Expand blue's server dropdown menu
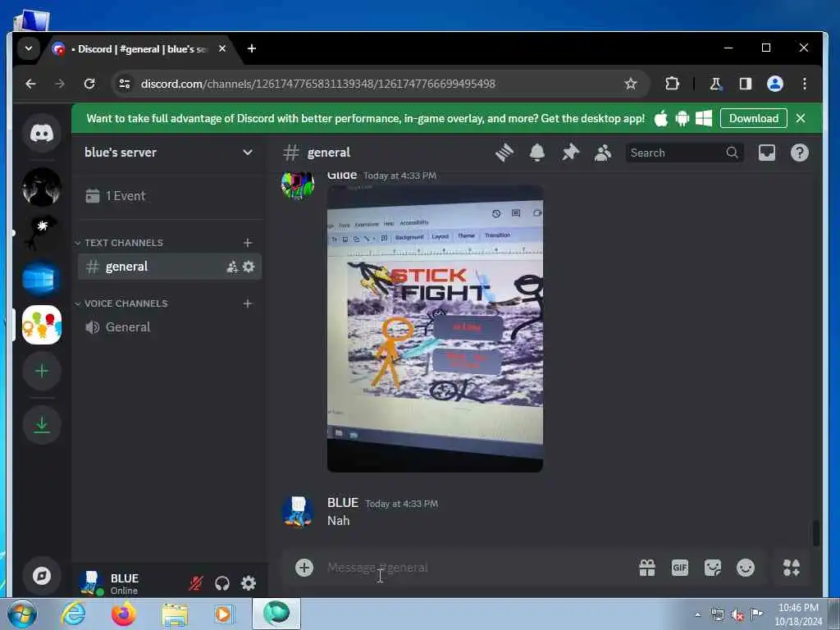Viewport: 840px width, 630px height. (x=248, y=152)
